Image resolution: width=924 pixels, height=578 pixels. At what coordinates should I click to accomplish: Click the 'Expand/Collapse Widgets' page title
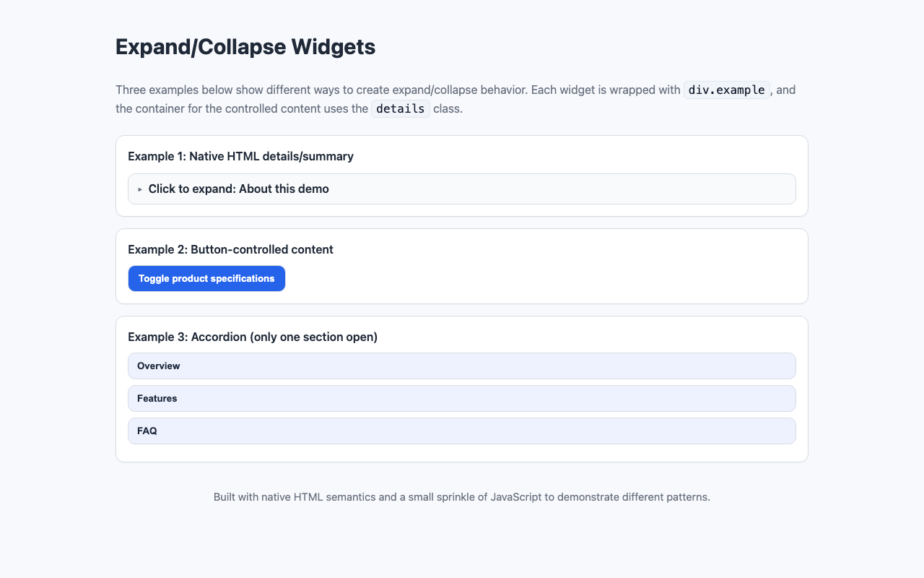(245, 46)
